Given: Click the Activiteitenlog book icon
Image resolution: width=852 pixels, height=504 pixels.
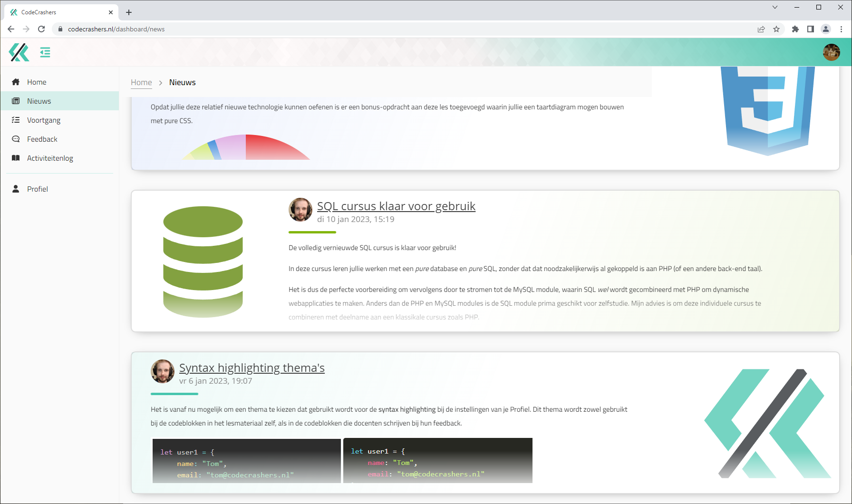Looking at the screenshot, I should pyautogui.click(x=16, y=158).
